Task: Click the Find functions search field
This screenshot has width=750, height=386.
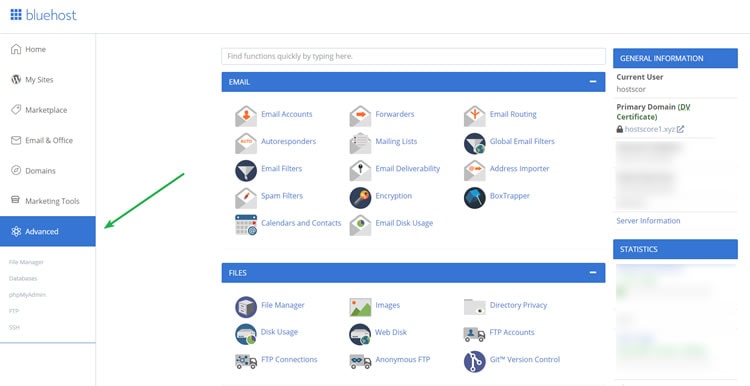Action: click(x=413, y=56)
